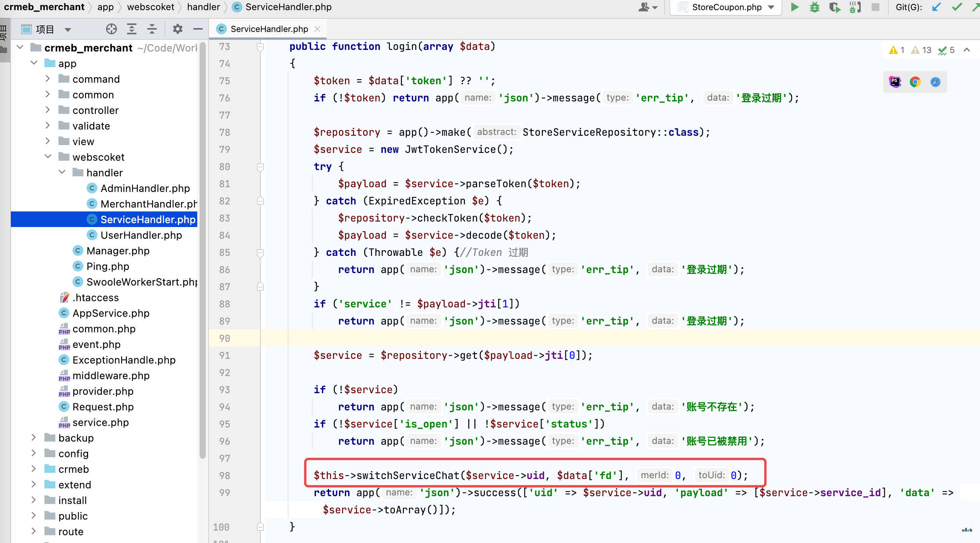The image size is (980, 543).
Task: Expand the controller folder
Action: 48,110
